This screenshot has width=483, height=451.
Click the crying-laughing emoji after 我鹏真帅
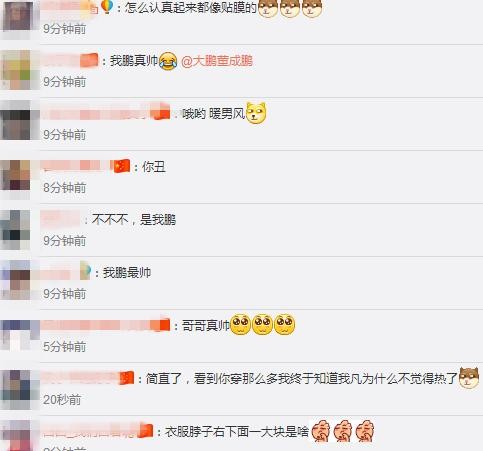[168, 61]
